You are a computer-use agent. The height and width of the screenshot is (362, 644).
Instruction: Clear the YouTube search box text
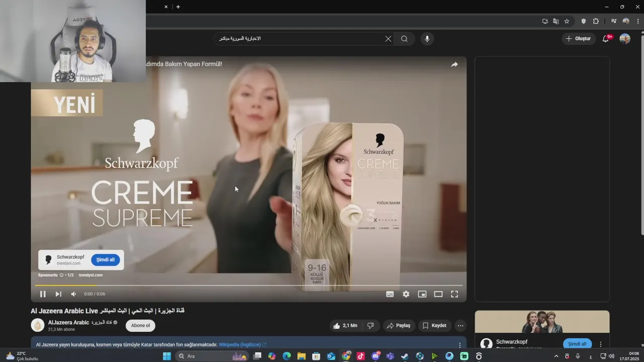(388, 39)
